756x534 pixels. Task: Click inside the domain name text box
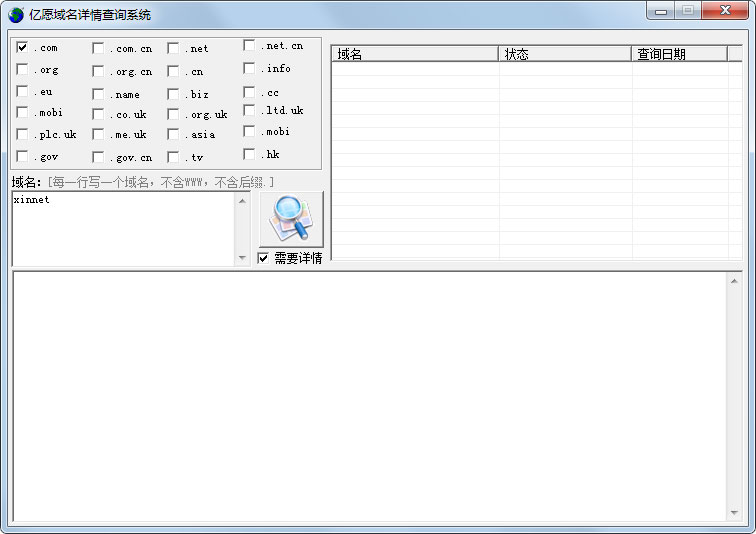point(122,228)
